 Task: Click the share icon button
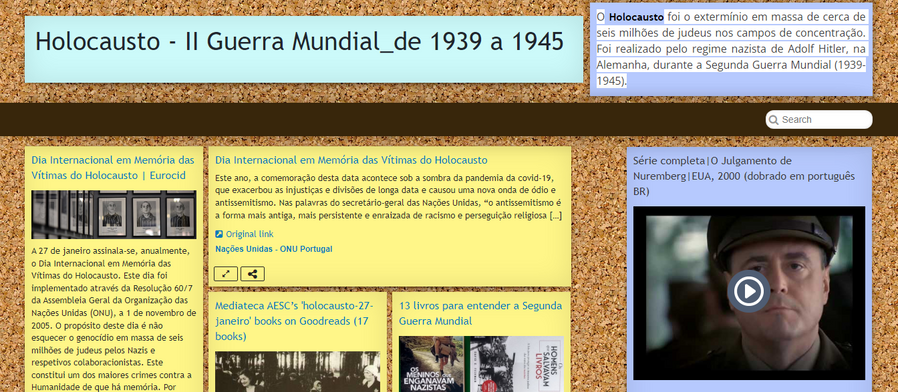253,274
